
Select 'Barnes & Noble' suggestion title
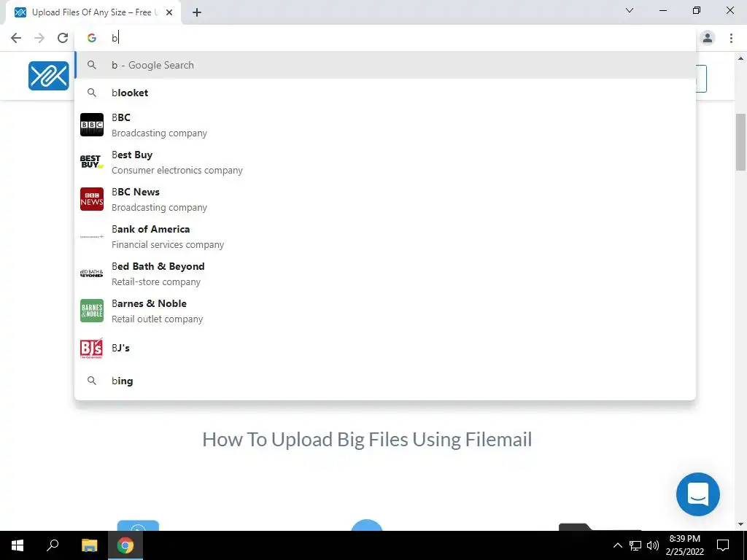(149, 303)
